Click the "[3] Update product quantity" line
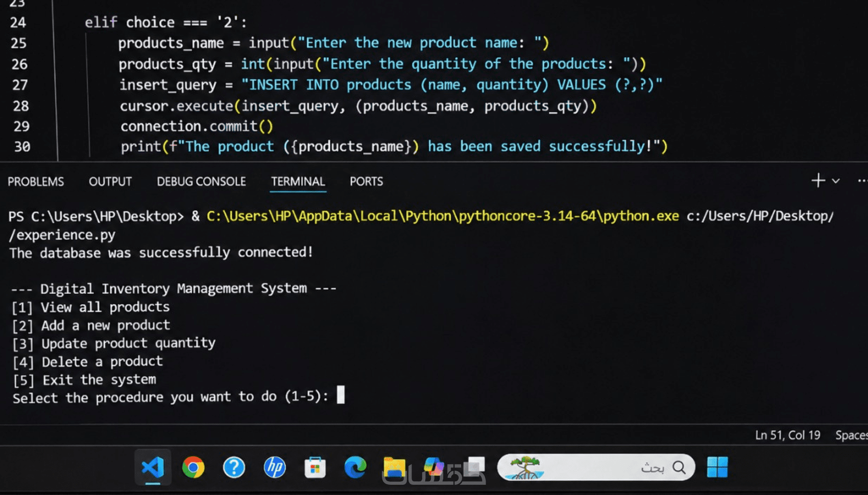Screen dimensions: 868x495 (x=114, y=343)
